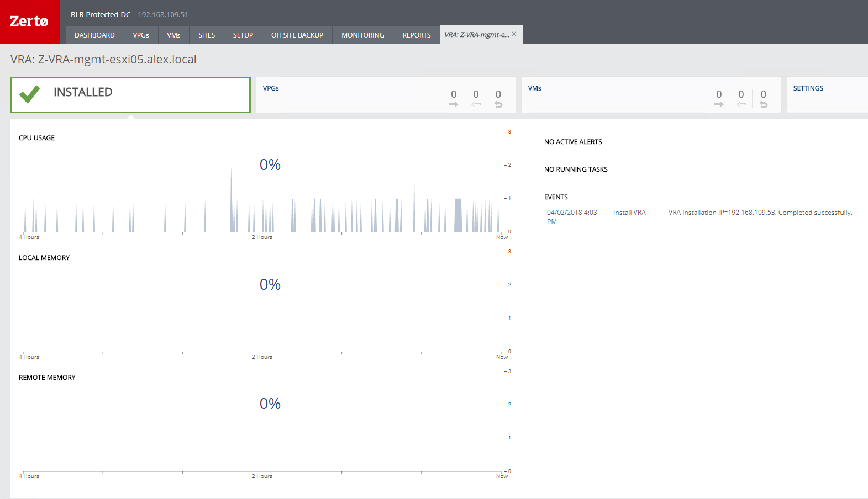Select the Sites tab
The height and width of the screenshot is (499, 868).
point(207,35)
